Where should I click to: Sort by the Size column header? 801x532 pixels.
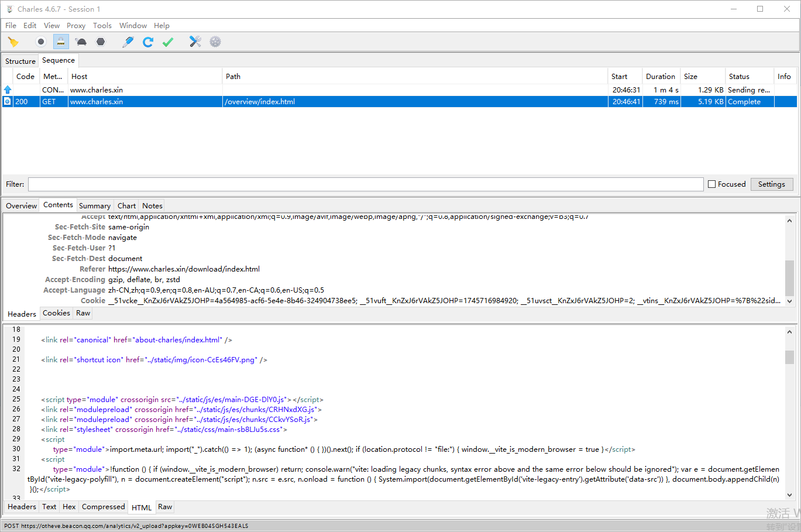tap(703, 76)
